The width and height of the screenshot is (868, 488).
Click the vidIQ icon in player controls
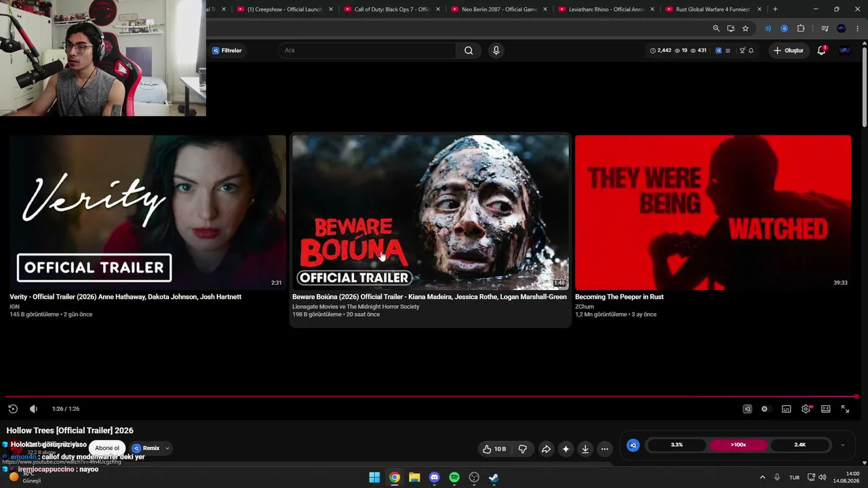click(747, 409)
